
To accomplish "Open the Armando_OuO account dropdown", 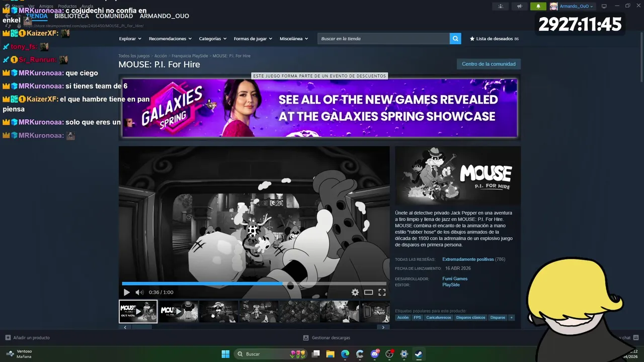I will click(577, 6).
